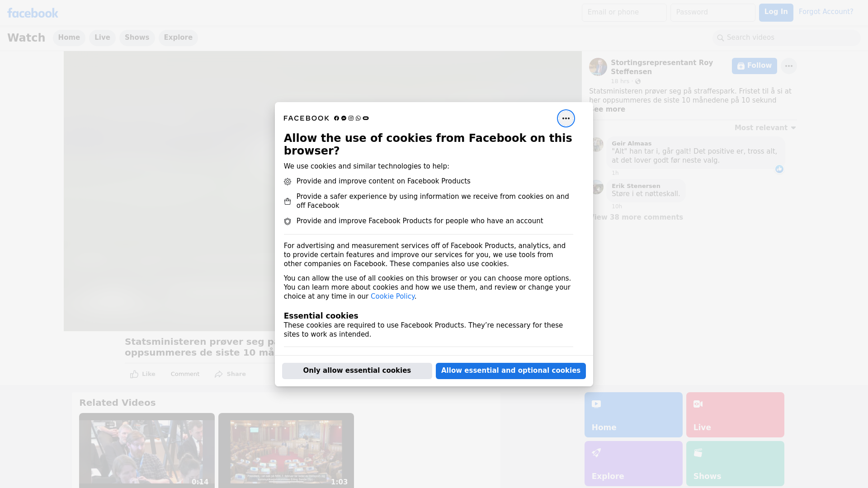
Task: Open the related video thumbnail lasting 1:03
Action: (x=286, y=450)
